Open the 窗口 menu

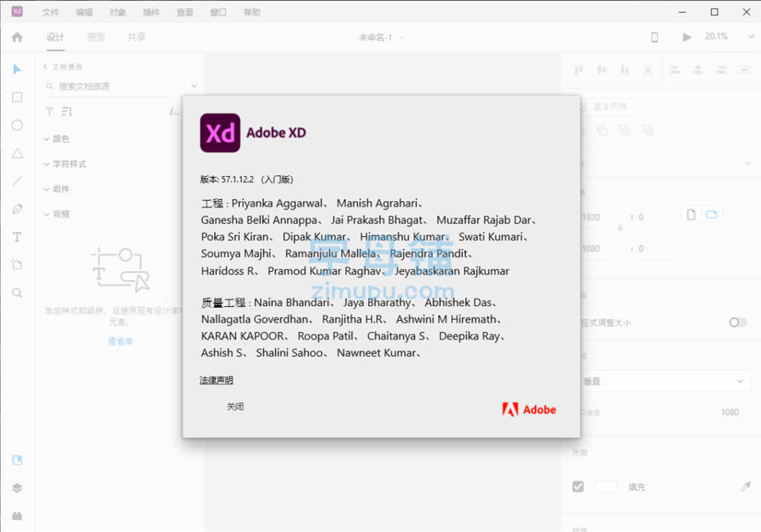tap(218, 12)
